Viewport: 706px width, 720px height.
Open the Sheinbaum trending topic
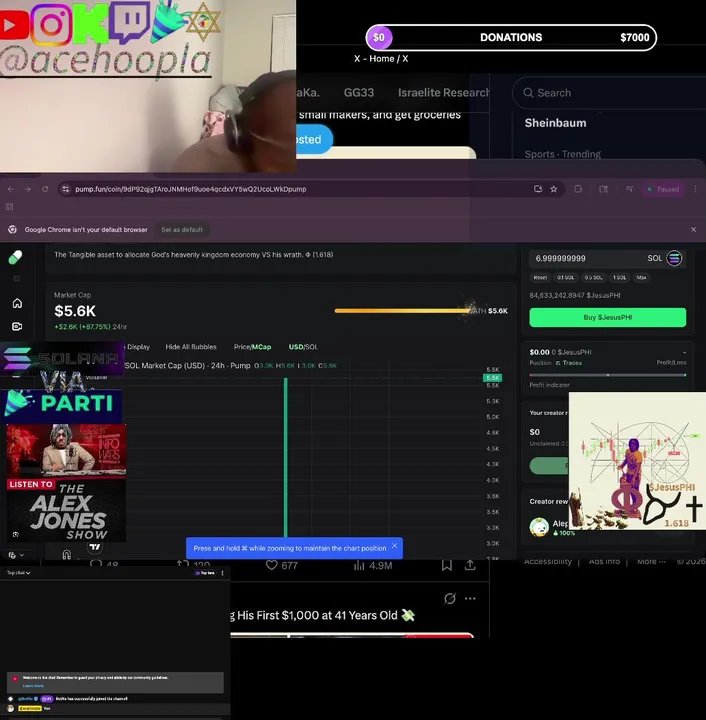[555, 123]
